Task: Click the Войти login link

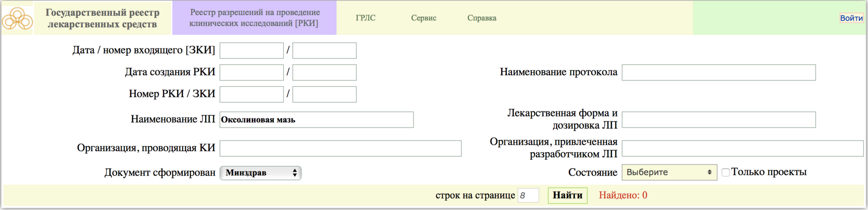Action: click(851, 18)
